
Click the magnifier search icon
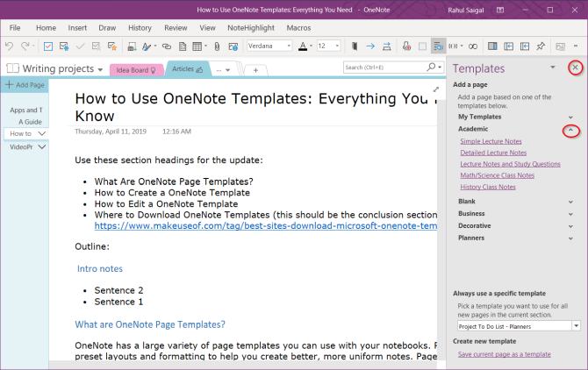coord(431,67)
